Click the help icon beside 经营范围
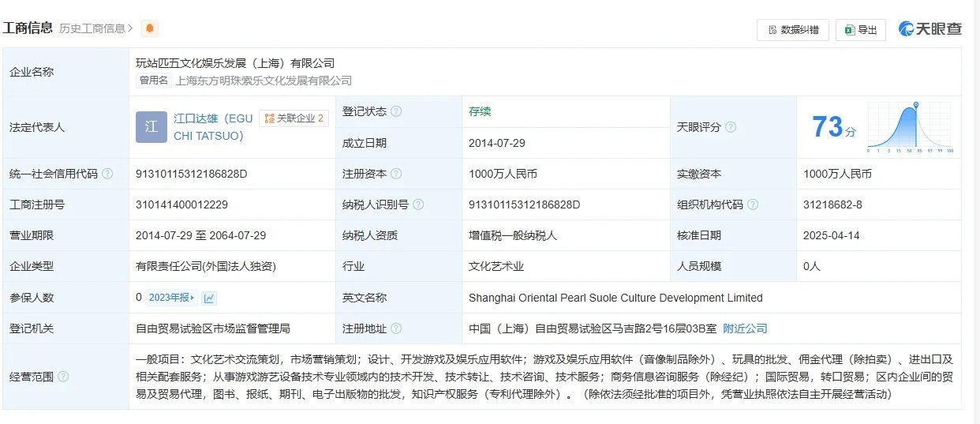 [63, 377]
